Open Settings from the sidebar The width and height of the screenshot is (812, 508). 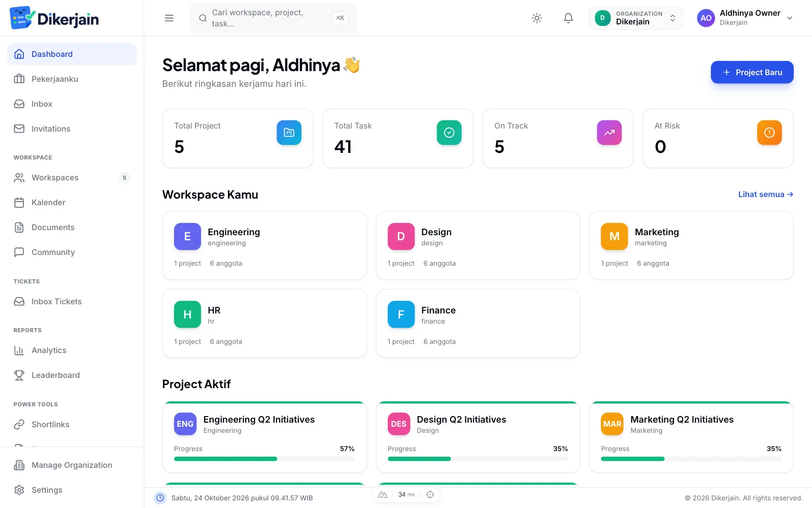coord(72,490)
